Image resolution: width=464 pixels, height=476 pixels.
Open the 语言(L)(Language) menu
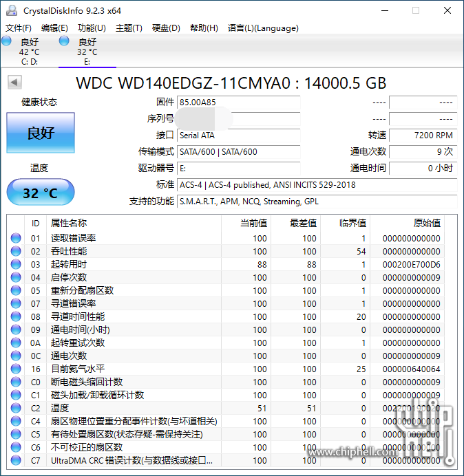263,28
